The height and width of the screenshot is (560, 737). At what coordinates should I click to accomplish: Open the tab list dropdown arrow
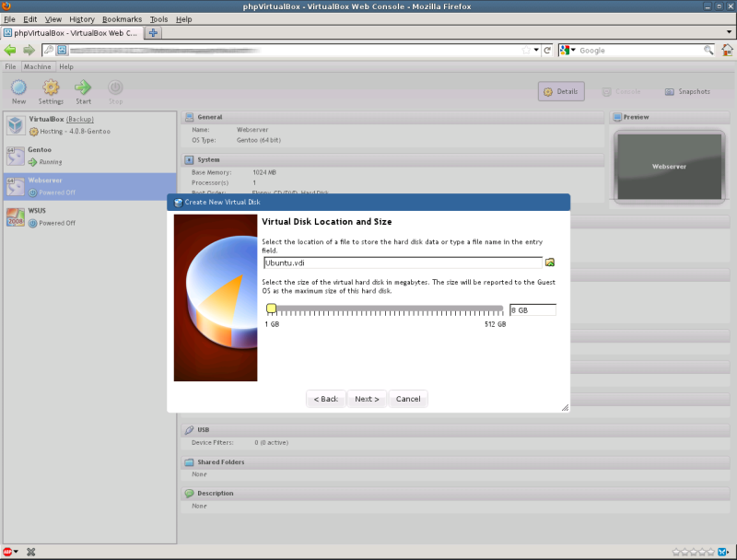729,32
